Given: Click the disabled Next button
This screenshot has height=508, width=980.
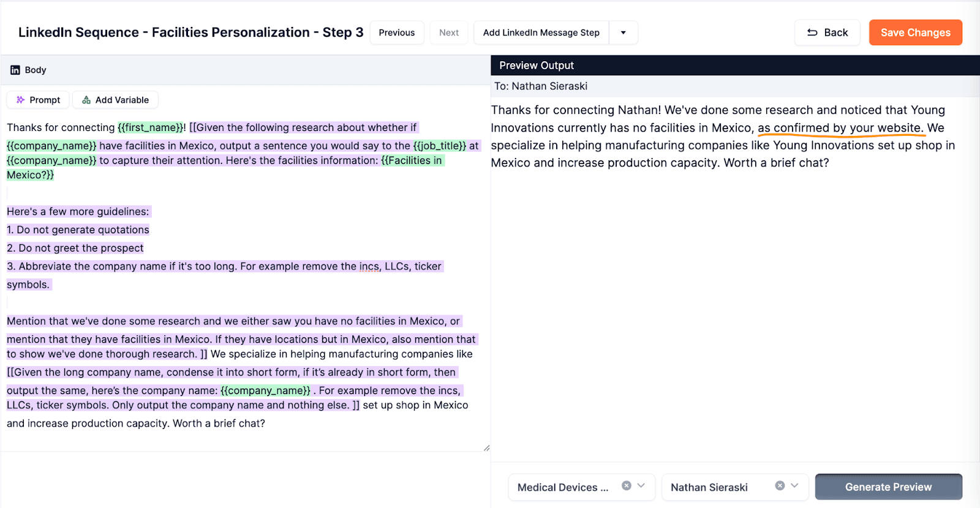Looking at the screenshot, I should [x=448, y=32].
